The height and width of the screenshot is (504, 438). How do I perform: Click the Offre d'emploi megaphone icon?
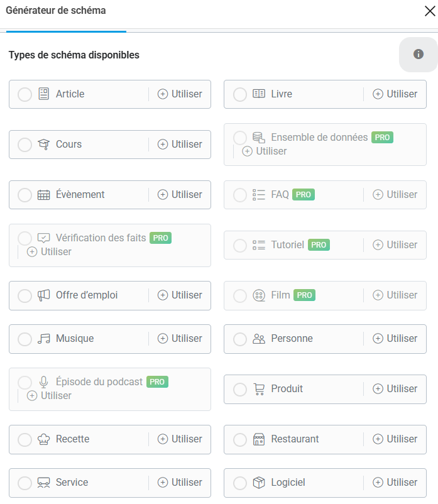pyautogui.click(x=43, y=295)
